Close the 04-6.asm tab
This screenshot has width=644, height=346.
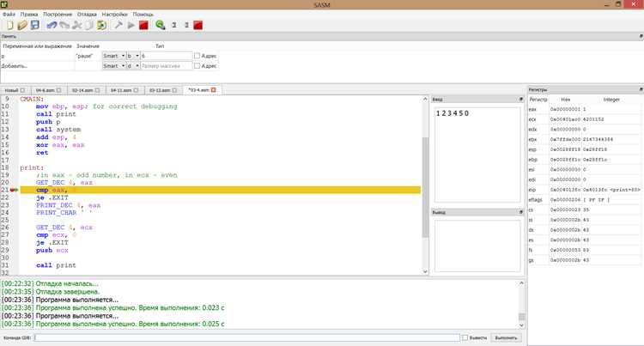(x=58, y=90)
